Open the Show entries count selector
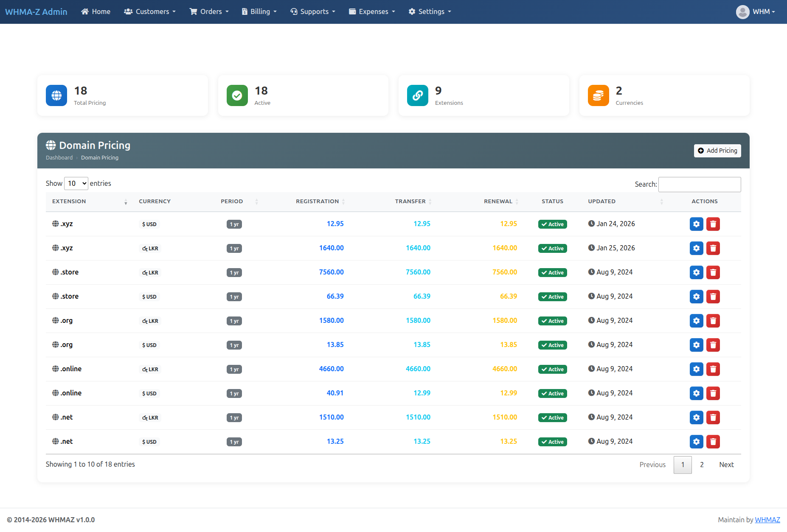The width and height of the screenshot is (787, 532). coord(76,183)
